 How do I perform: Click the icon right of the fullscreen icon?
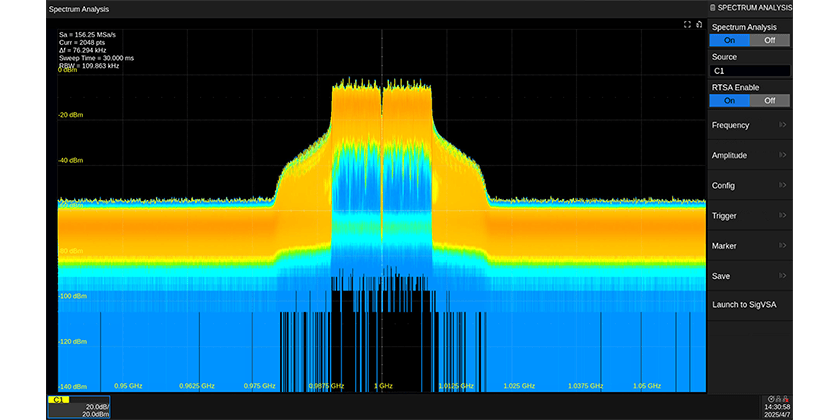coord(699,24)
